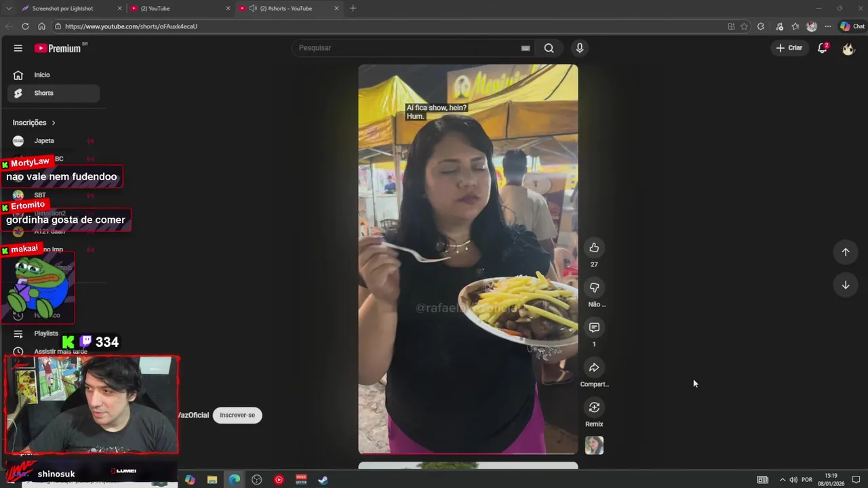Open YouTube notifications bell
868x488 pixels.
[x=822, y=48]
